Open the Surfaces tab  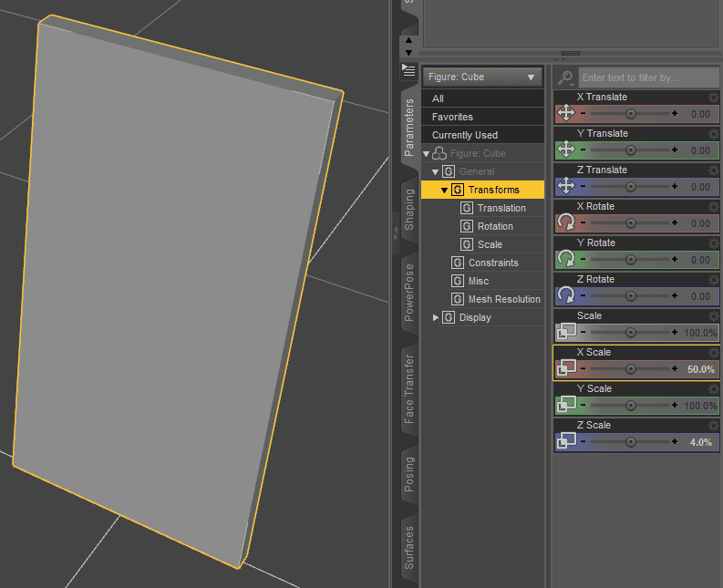(409, 547)
